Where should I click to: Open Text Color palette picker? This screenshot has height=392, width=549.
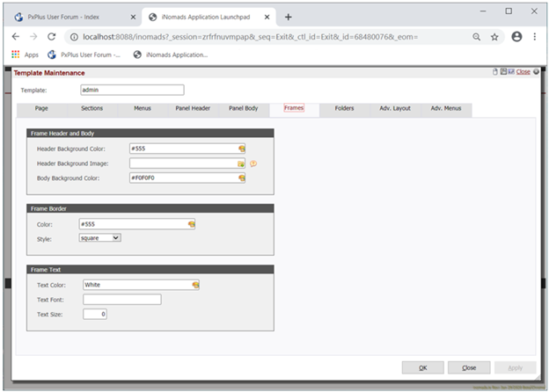(x=195, y=285)
